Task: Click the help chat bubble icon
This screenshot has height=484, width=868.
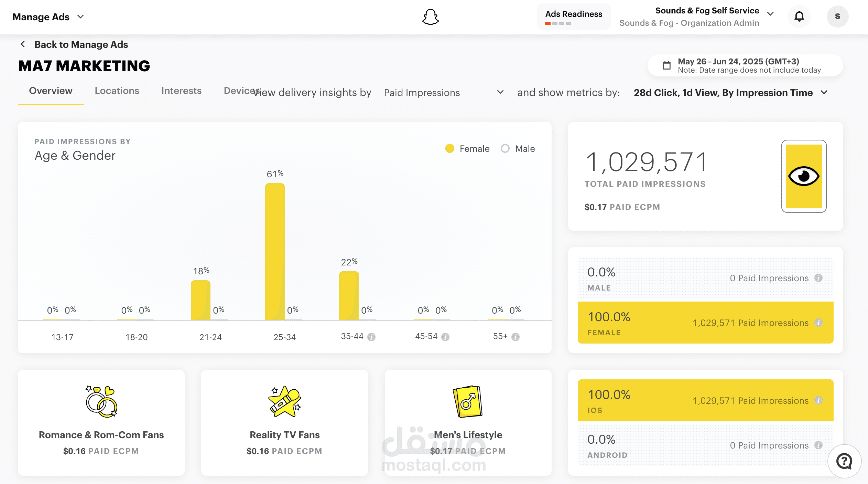Action: pos(844,461)
